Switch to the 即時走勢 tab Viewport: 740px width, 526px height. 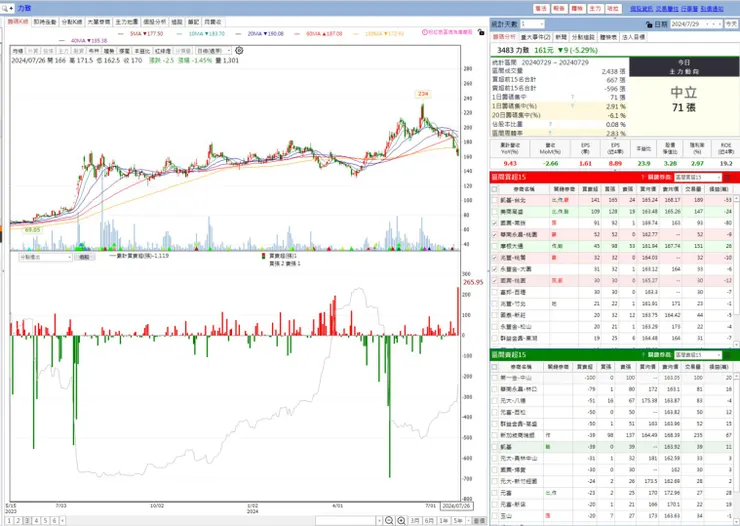45,22
